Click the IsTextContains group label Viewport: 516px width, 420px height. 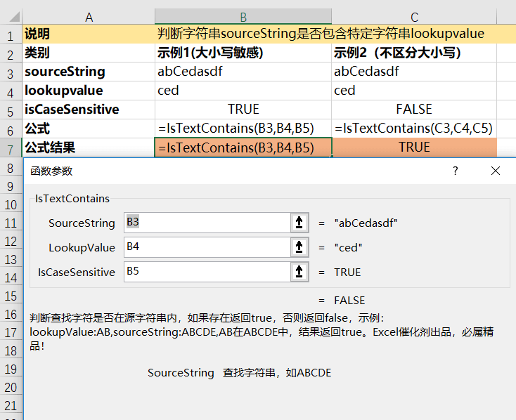pos(72,199)
